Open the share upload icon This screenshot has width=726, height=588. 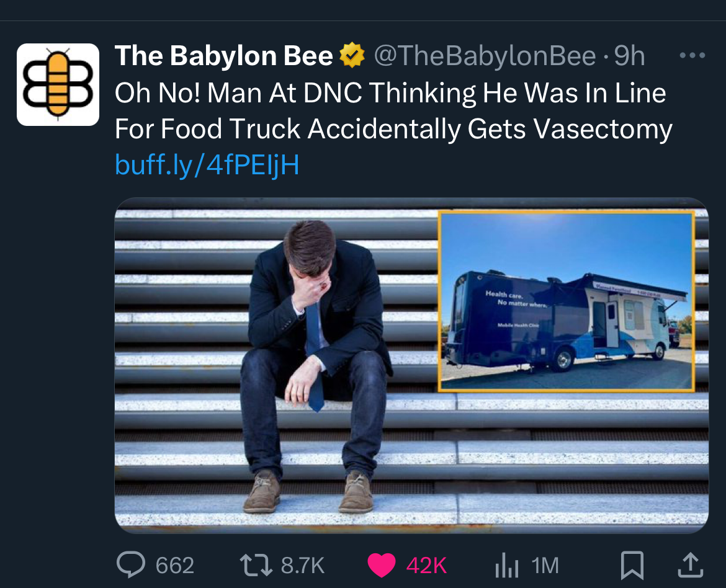click(691, 565)
